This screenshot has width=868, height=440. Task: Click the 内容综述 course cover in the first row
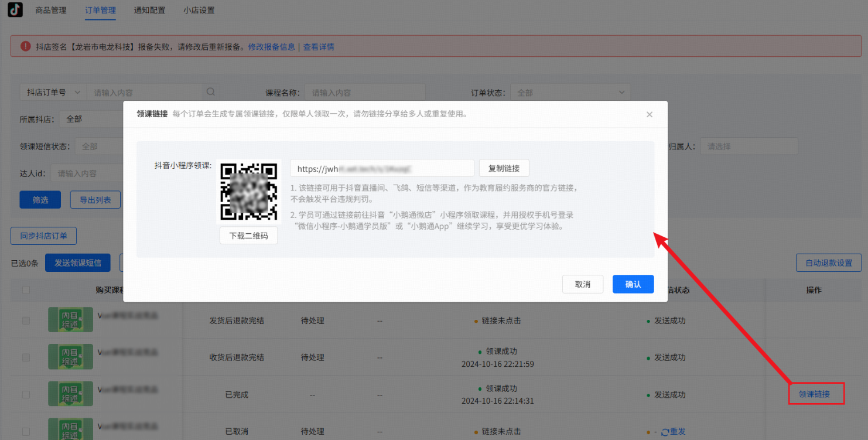[70, 319]
